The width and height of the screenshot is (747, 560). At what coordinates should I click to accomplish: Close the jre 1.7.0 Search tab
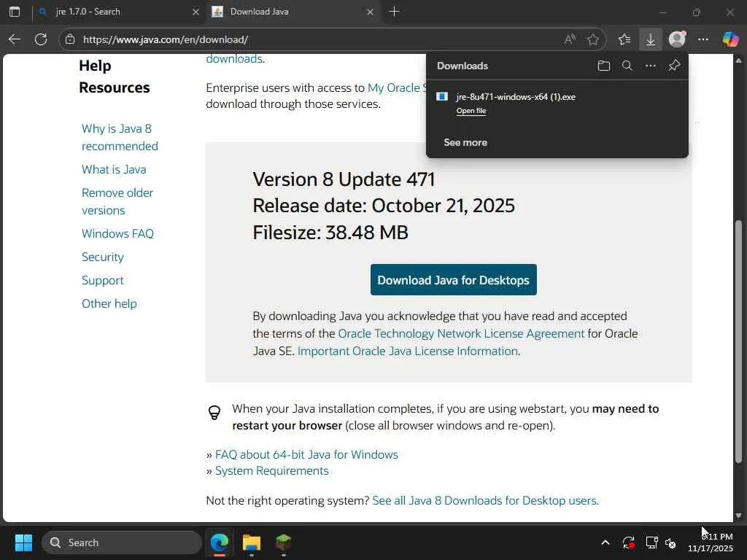pyautogui.click(x=196, y=12)
